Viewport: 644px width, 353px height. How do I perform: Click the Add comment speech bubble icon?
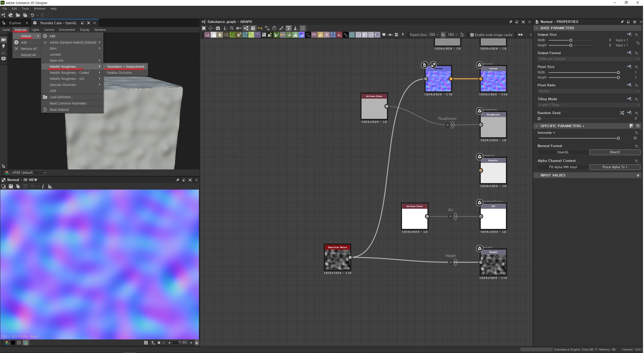pos(384,35)
